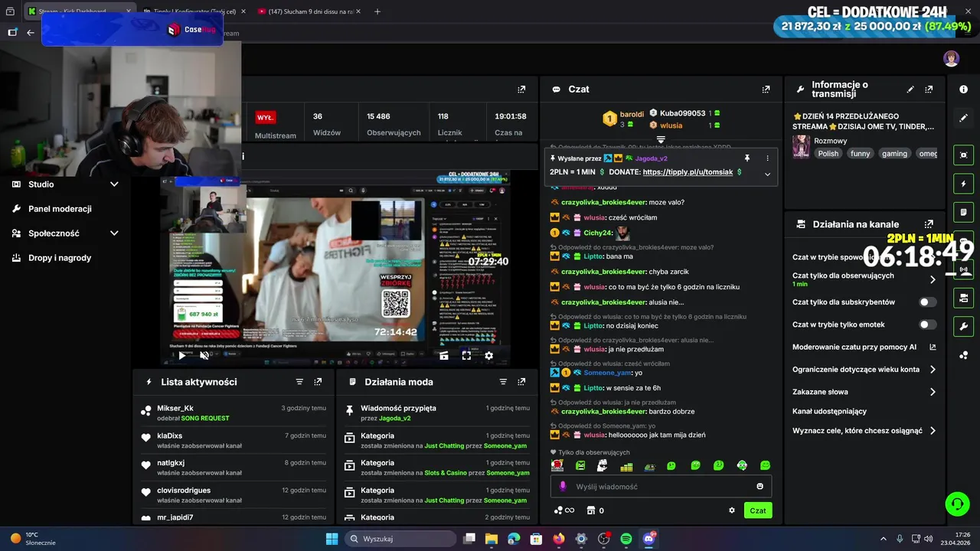Switch to Stream - Kick Dashboard tab

[79, 11]
